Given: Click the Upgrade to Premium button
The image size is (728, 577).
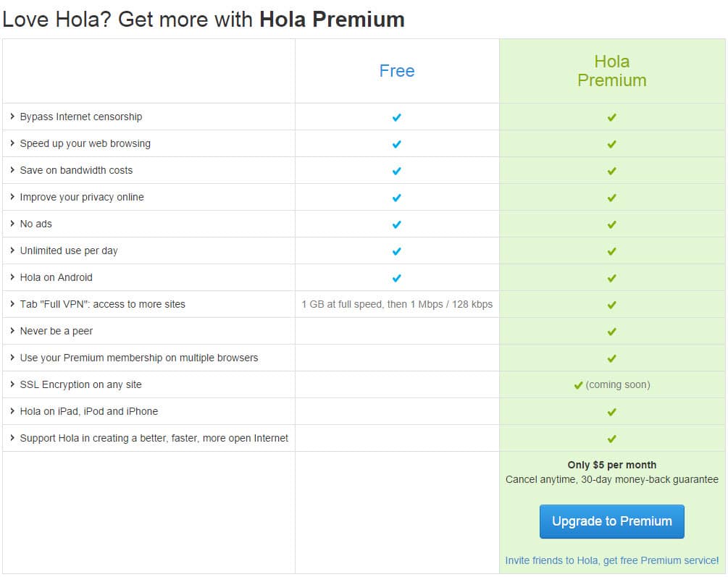Looking at the screenshot, I should click(x=611, y=521).
